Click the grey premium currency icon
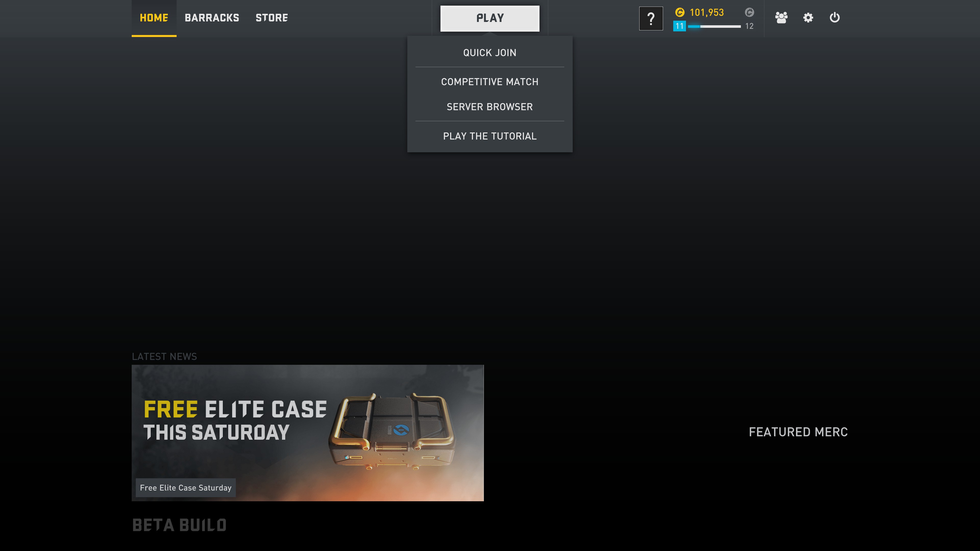Screen dimensions: 980x551 pyautogui.click(x=749, y=12)
